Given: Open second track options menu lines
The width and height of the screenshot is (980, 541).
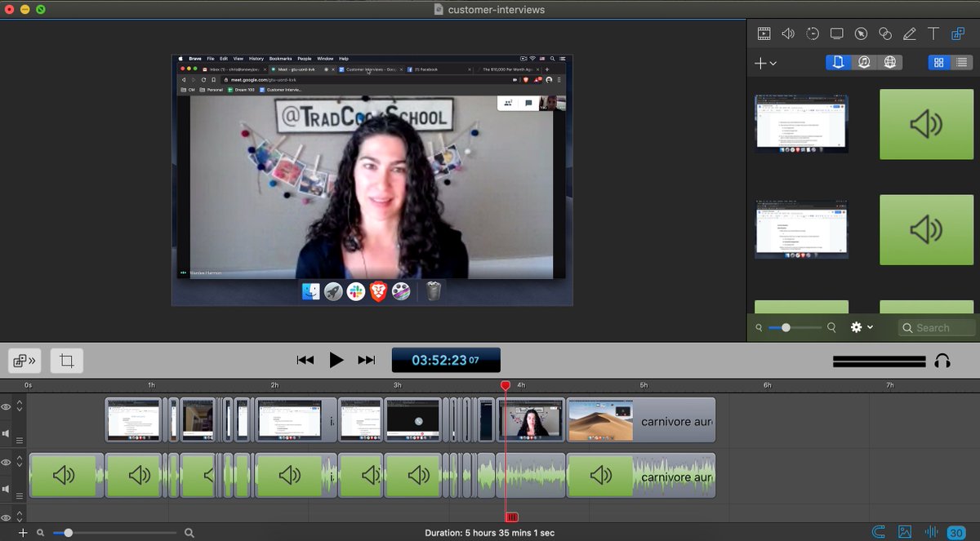Looking at the screenshot, I should point(20,496).
